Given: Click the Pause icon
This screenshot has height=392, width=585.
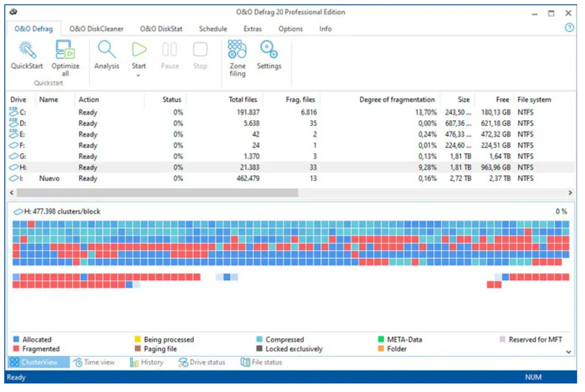Looking at the screenshot, I should pyautogui.click(x=170, y=50).
